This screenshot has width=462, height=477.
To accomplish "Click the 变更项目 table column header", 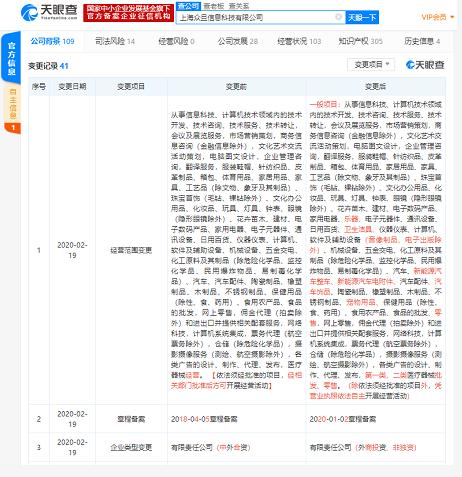I will click(x=131, y=87).
